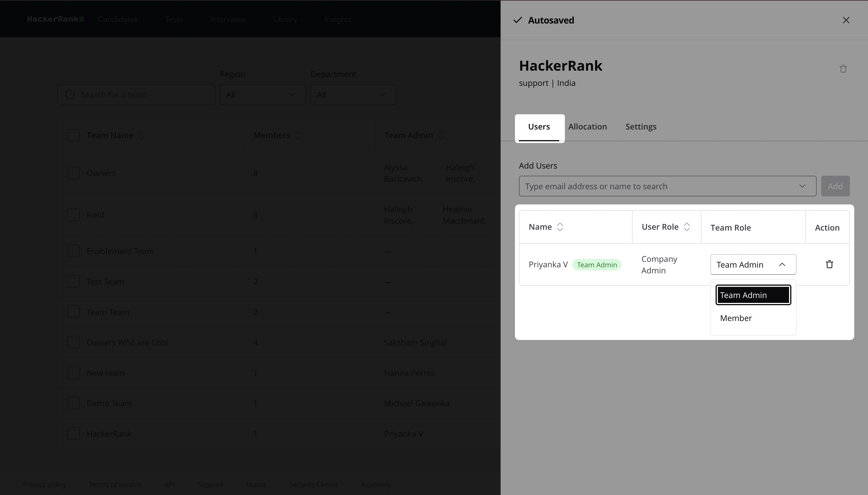Switch to the Allocation tab
Screen dimensions: 868x495
pyautogui.click(x=587, y=127)
